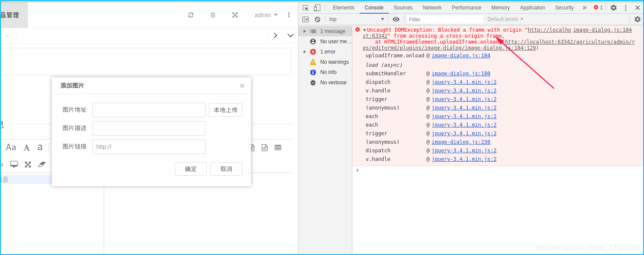The height and width of the screenshot is (255, 644).
Task: Click the trash icon in admin header
Action: (213, 15)
